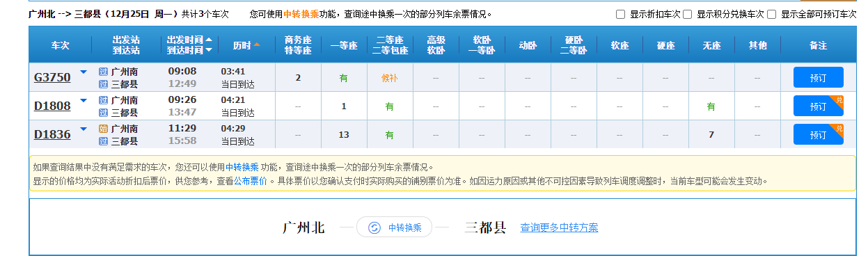The width and height of the screenshot is (868, 256).
Task: Expand stop details arrow for G3750
Action: pos(84,72)
